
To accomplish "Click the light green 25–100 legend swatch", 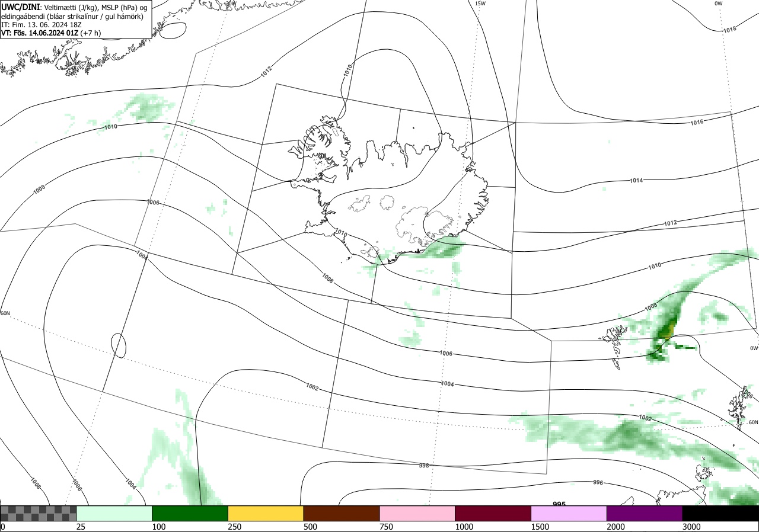I will tap(114, 513).
